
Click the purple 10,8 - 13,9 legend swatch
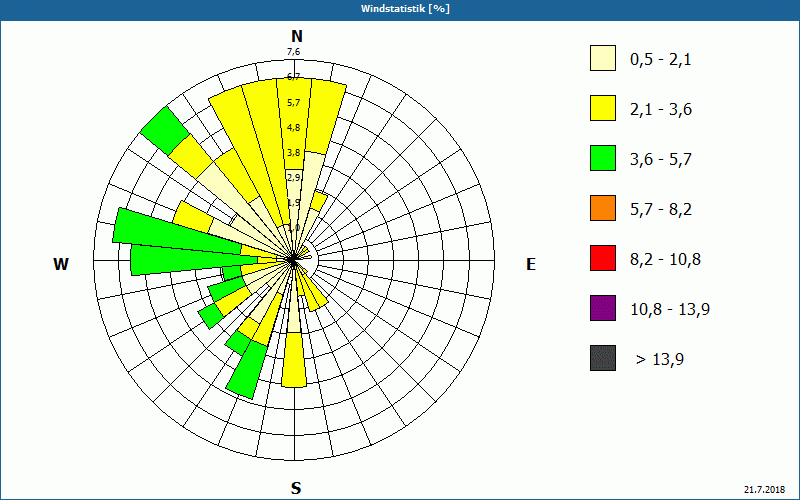click(x=603, y=308)
